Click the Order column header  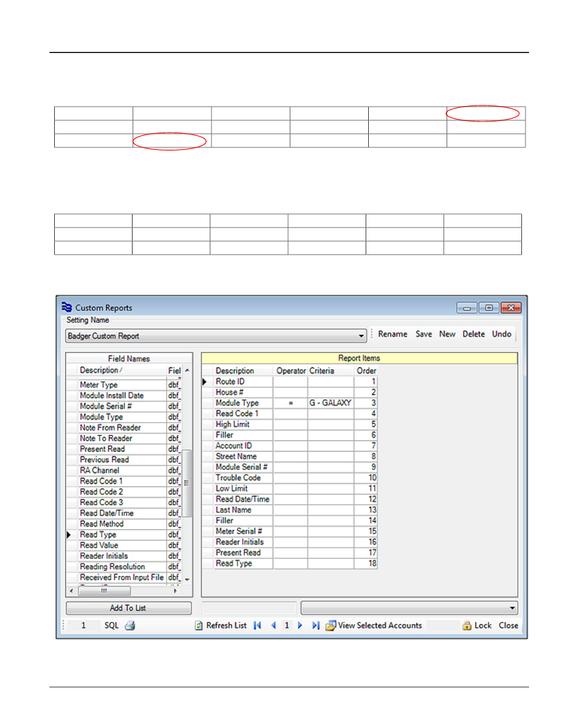tap(366, 371)
